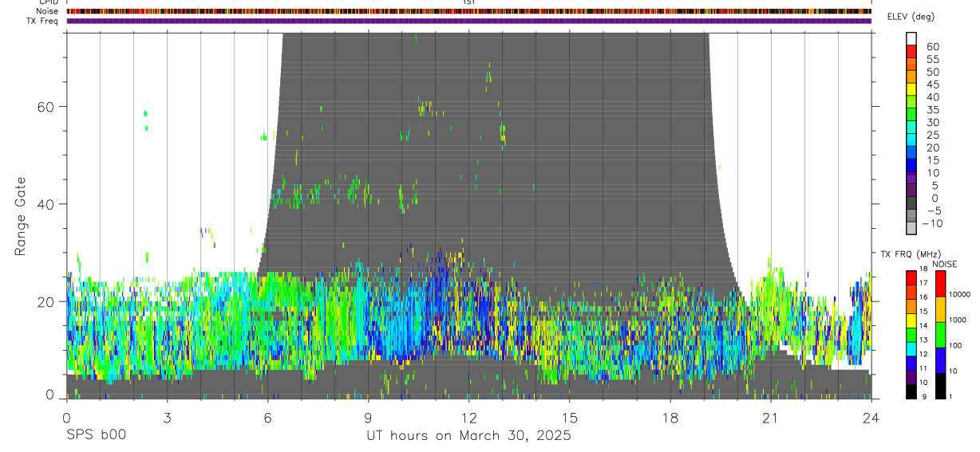Click the red 10000 noise legend block
980x452 pixels.
click(x=941, y=284)
